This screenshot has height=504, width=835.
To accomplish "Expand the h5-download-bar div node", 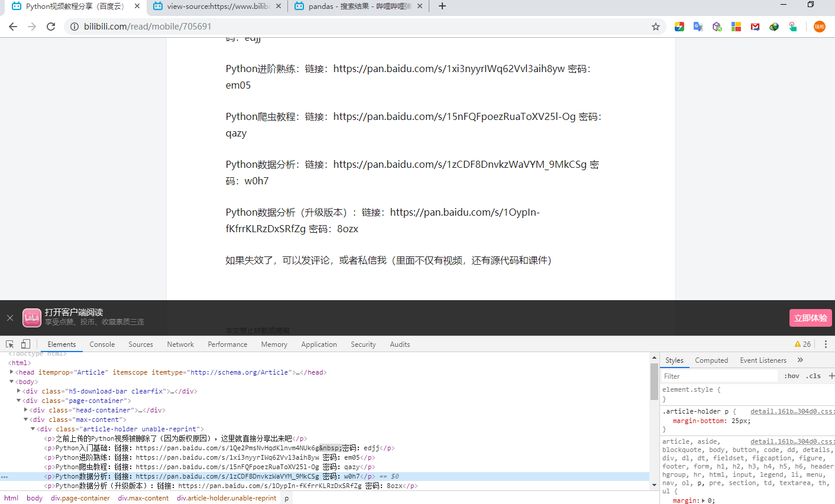I will 19,391.
